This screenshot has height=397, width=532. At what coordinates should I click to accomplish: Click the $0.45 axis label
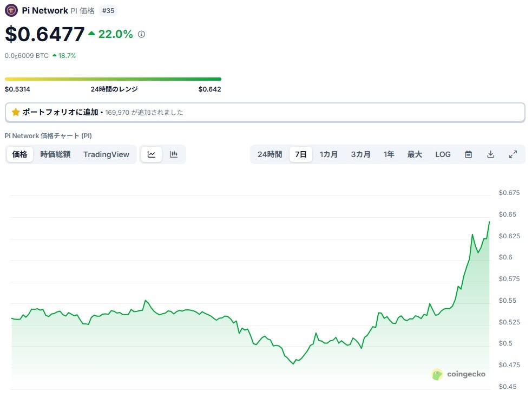click(x=508, y=387)
